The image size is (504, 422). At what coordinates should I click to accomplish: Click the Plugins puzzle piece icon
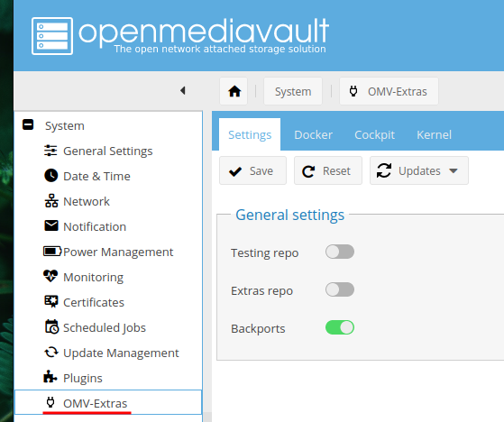tap(50, 377)
